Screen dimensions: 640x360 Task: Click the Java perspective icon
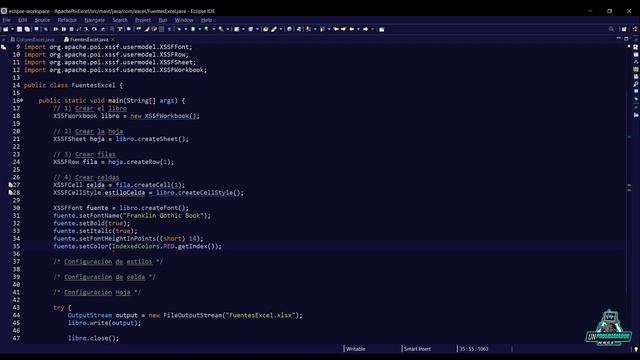(635, 29)
